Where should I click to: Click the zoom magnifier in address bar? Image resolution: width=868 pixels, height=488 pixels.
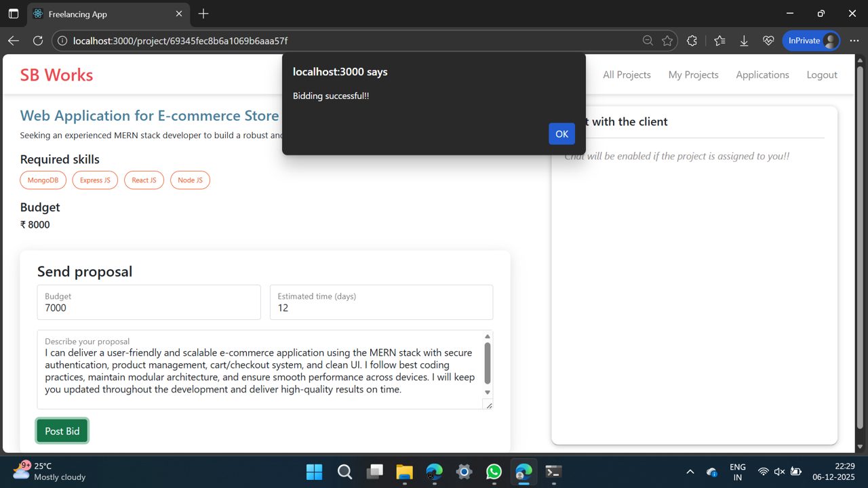coord(648,41)
